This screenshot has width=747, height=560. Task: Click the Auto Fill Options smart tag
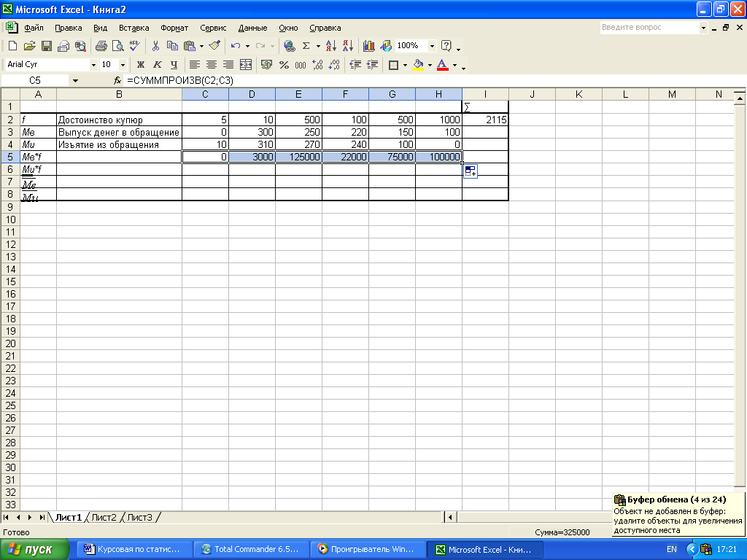471,171
